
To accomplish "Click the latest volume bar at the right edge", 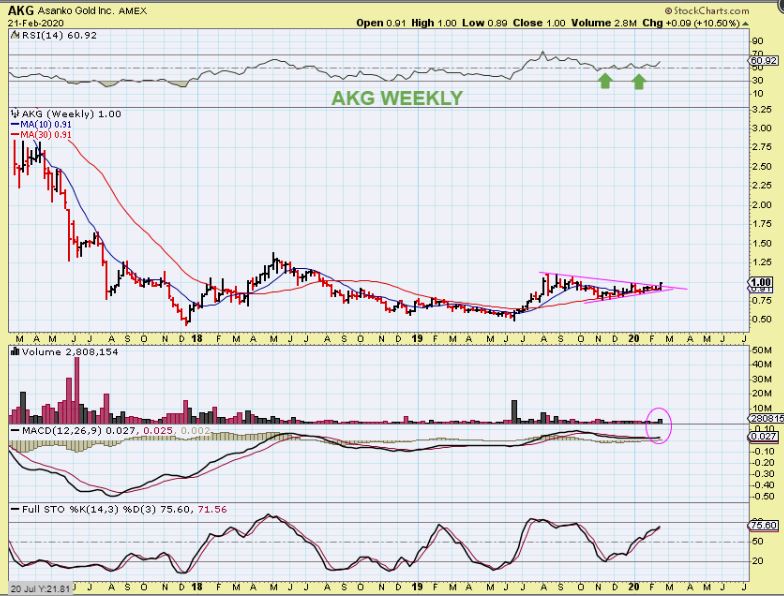I will click(660, 422).
